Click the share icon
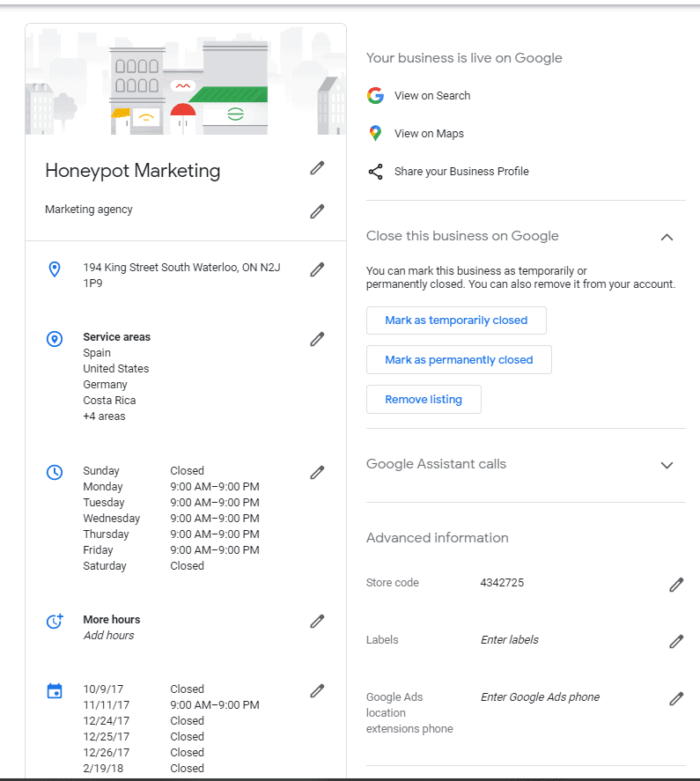The image size is (700, 781). tap(376, 172)
